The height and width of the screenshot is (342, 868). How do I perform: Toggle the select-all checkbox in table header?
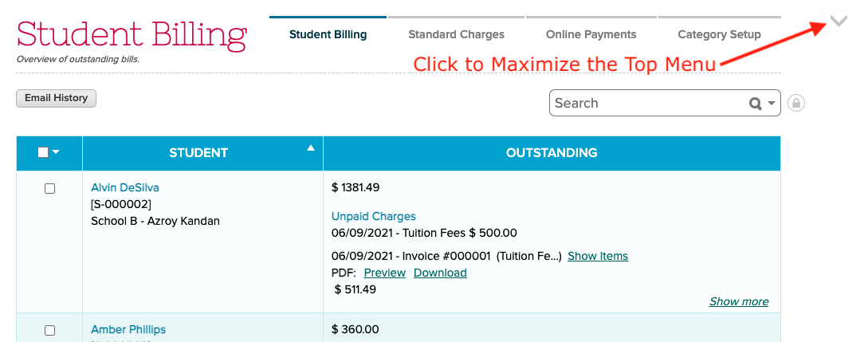tap(43, 152)
